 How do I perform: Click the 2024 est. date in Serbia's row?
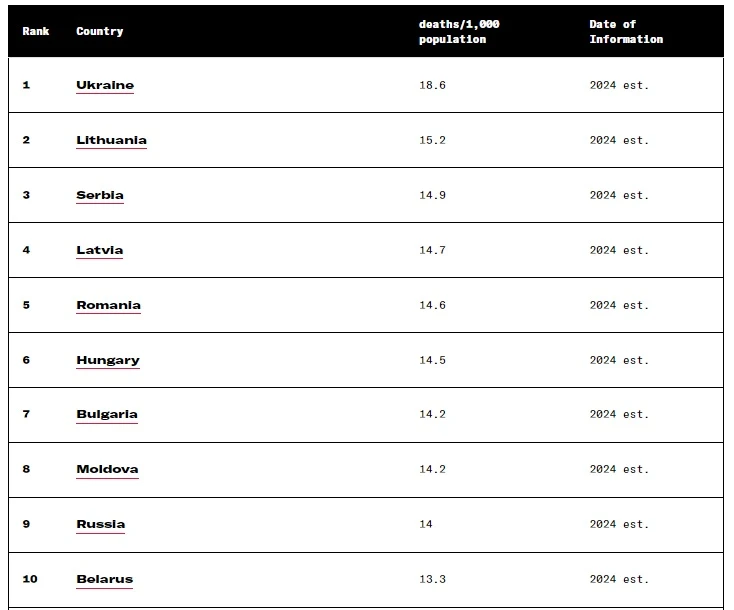tap(619, 195)
